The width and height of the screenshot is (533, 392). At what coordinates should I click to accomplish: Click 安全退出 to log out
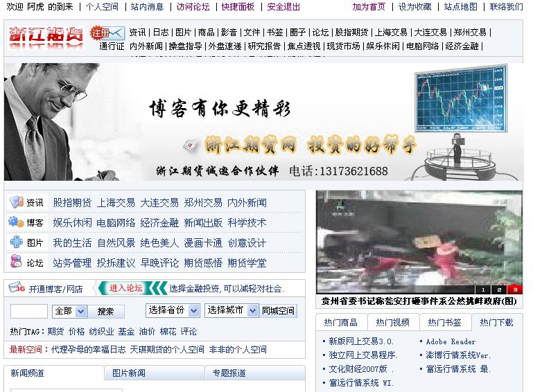click(x=283, y=7)
